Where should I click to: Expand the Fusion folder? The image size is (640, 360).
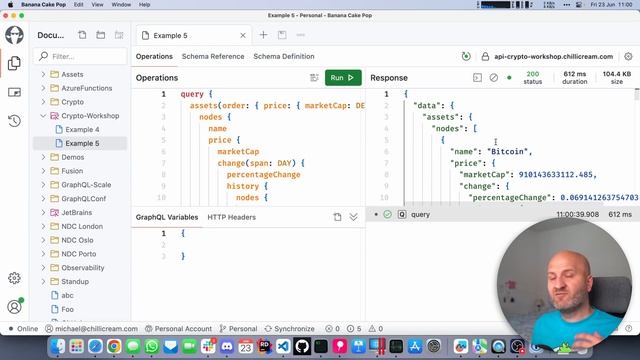click(x=43, y=171)
